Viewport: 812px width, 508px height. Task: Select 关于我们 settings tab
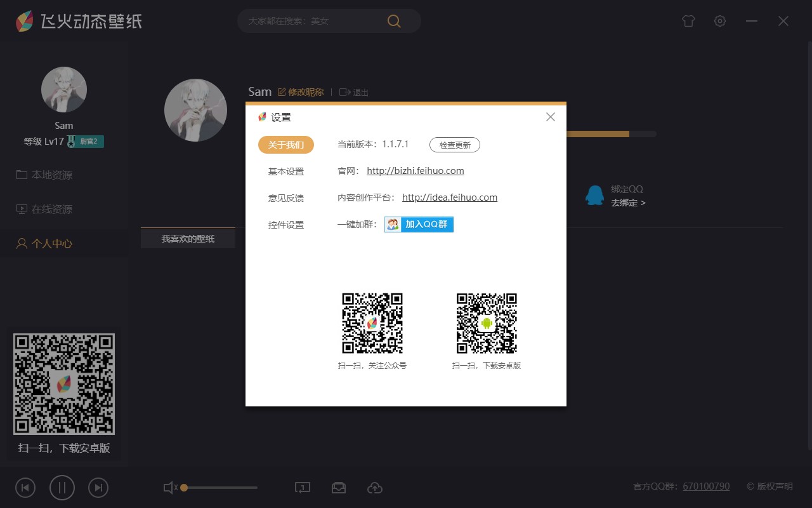click(x=286, y=145)
